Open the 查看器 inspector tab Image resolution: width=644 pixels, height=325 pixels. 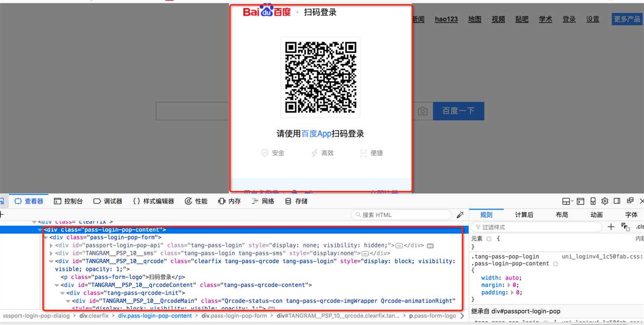coord(29,201)
